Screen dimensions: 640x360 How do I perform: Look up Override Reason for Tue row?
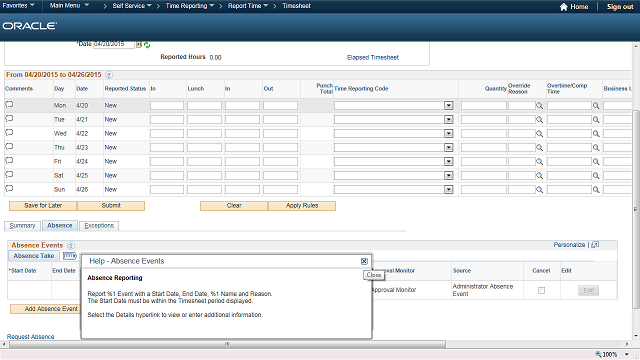[540, 120]
